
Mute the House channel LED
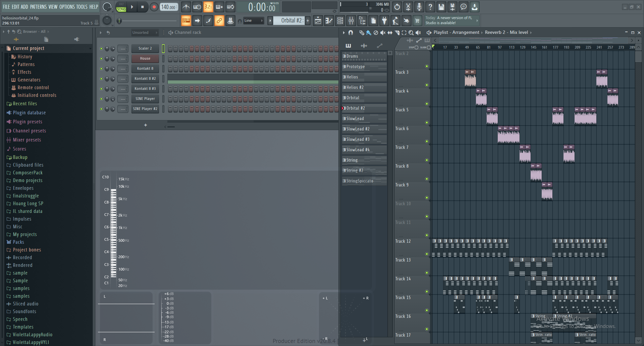pos(101,59)
